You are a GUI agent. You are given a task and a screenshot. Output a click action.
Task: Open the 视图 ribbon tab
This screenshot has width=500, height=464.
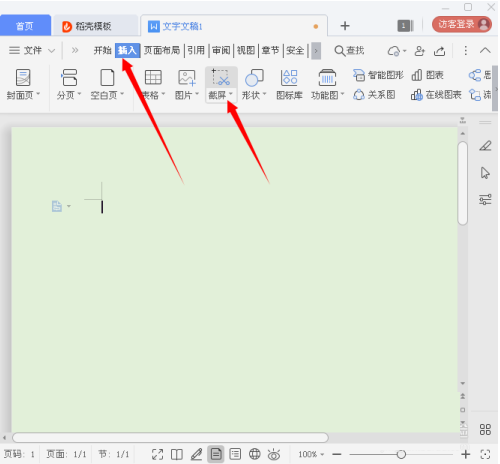[x=246, y=51]
